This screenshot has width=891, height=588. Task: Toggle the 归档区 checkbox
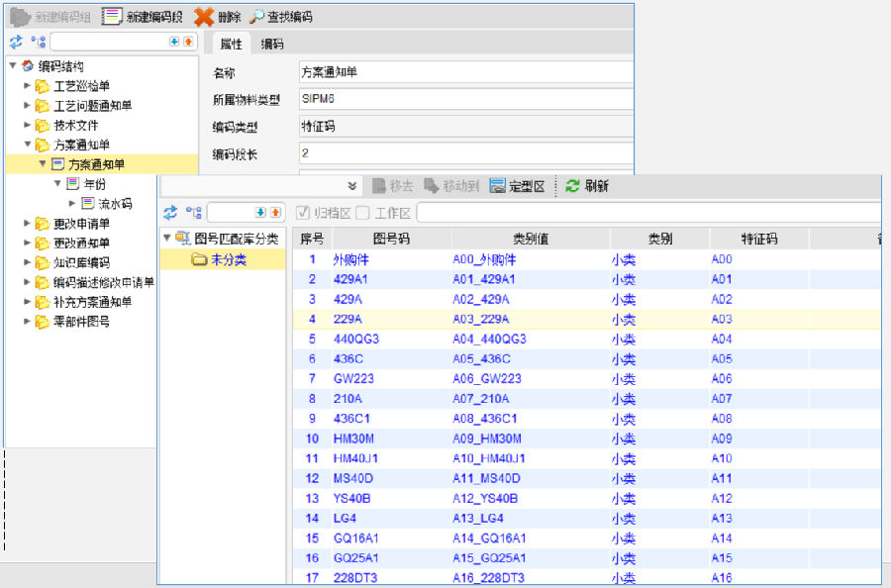coord(304,213)
